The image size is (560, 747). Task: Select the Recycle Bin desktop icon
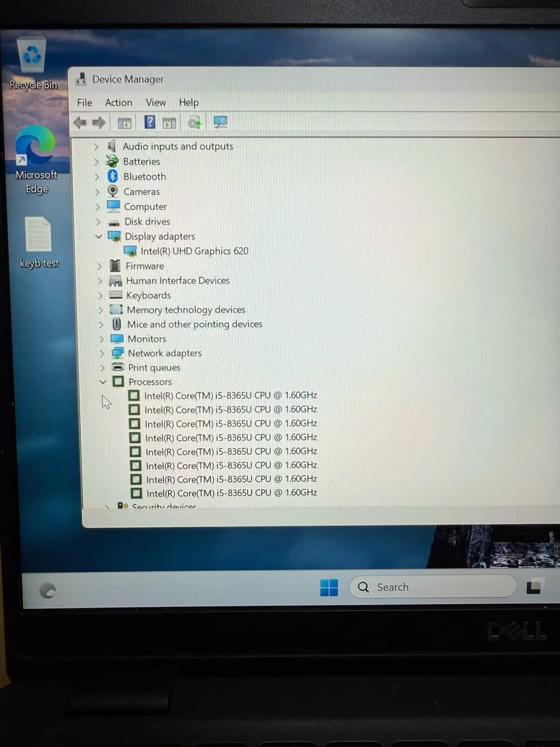(34, 63)
